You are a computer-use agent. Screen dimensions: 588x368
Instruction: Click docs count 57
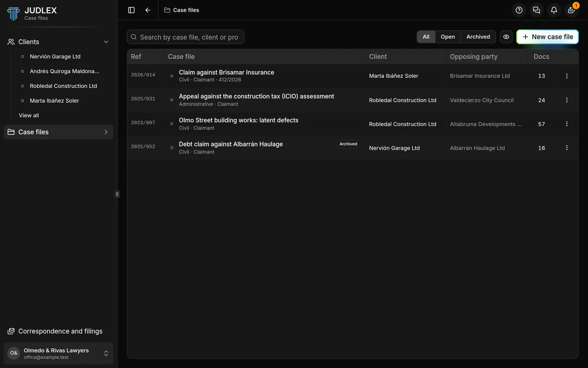click(x=541, y=124)
